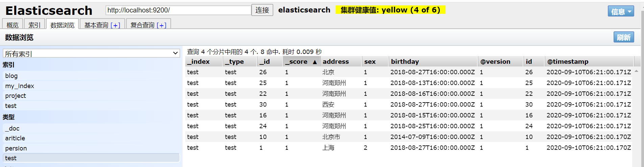Click birthday 2018-08-16T16:00:00.000Z cell
The height and width of the screenshot is (167, 644).
point(432,94)
